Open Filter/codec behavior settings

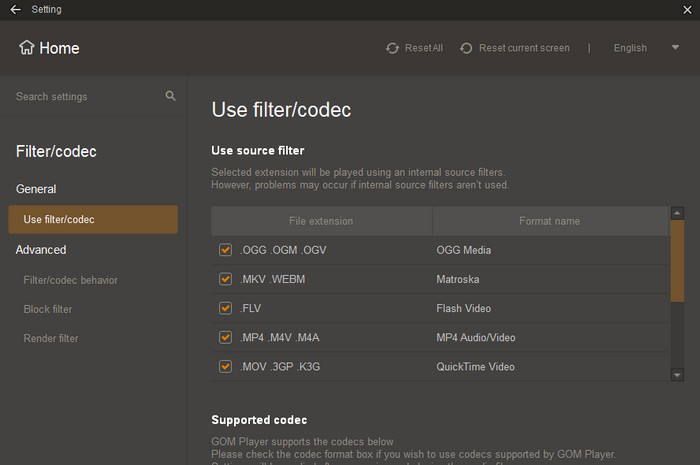(70, 280)
